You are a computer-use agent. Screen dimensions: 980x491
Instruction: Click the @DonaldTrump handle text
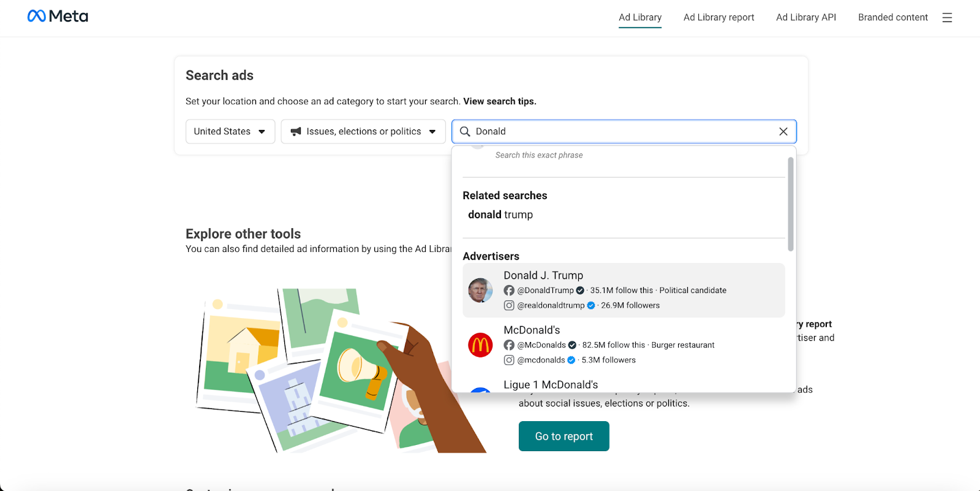(545, 291)
